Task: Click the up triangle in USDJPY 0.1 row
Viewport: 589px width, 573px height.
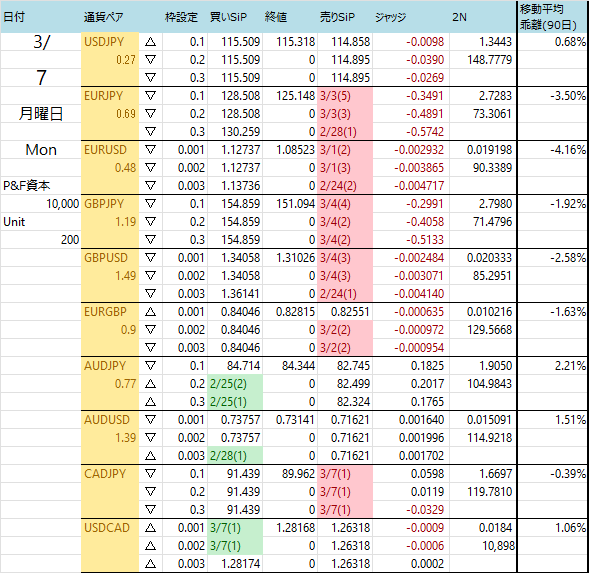Action: 150,42
